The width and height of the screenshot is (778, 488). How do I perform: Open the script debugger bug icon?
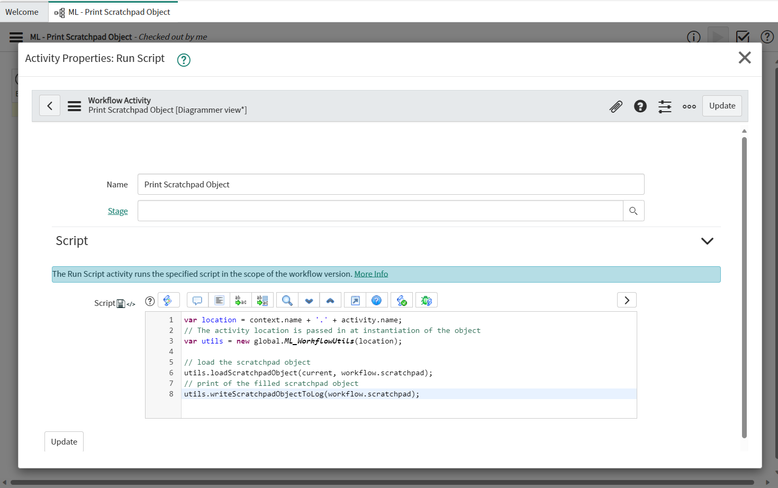[x=426, y=301]
